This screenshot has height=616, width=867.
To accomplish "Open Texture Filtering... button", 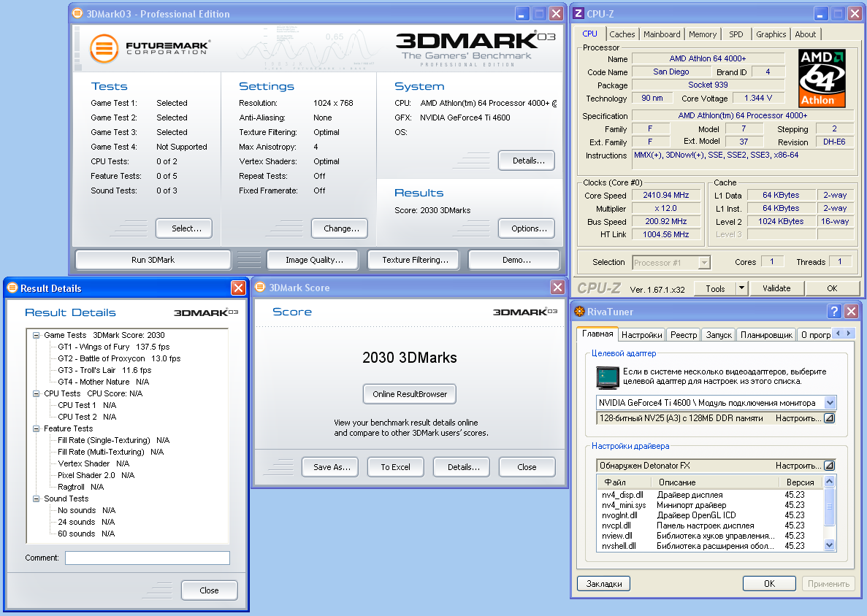I will coord(413,260).
